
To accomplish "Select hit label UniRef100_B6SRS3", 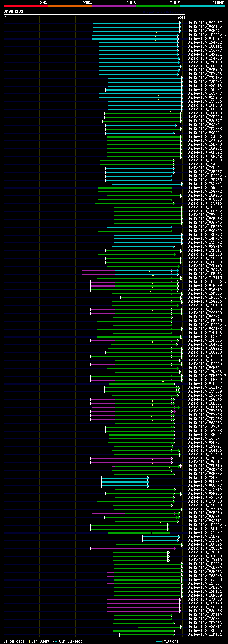I will [x=204, y=423].
